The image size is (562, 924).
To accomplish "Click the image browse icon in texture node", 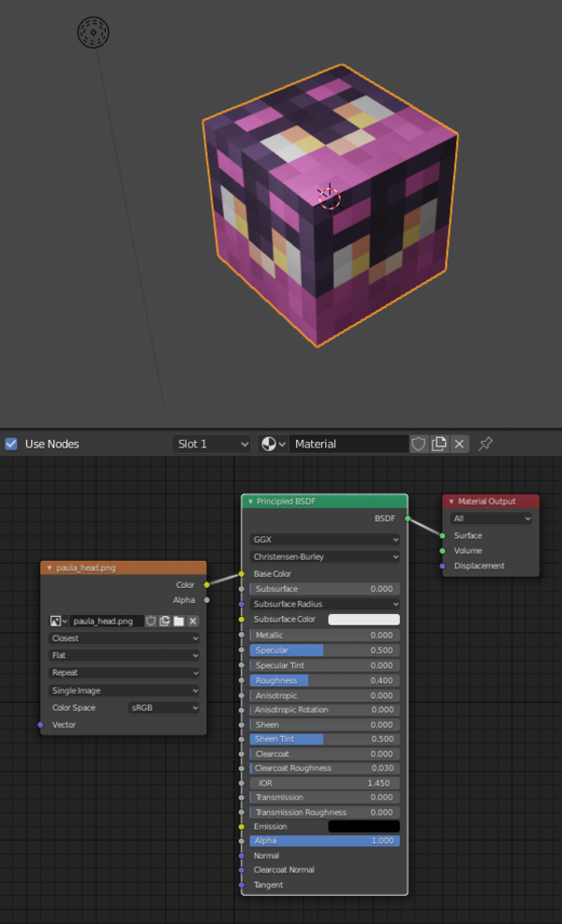I will [x=58, y=621].
